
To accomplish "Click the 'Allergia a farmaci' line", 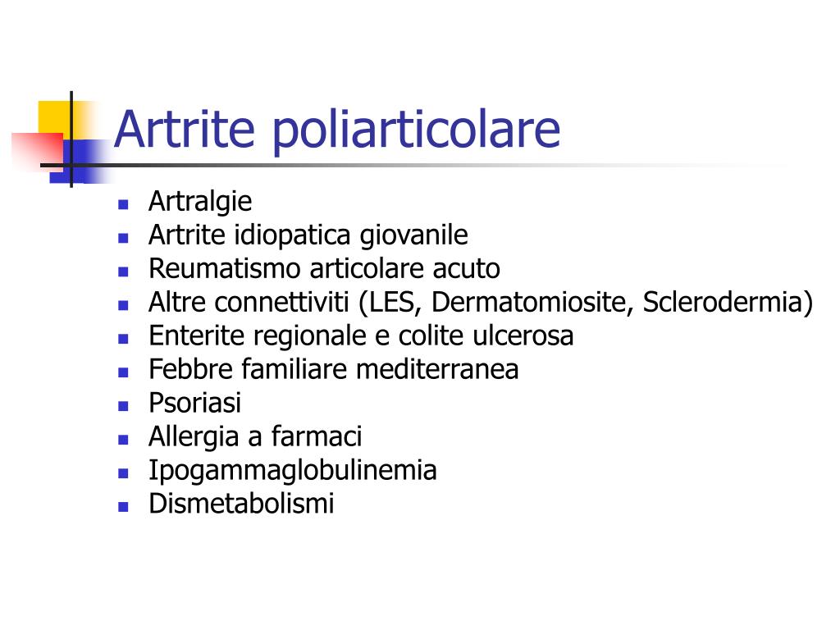I will tap(256, 436).
